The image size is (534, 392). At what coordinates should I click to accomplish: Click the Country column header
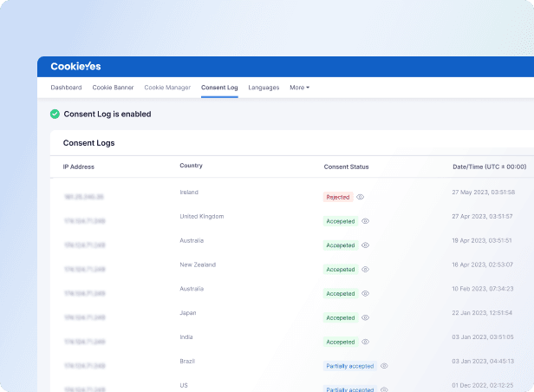(x=191, y=166)
